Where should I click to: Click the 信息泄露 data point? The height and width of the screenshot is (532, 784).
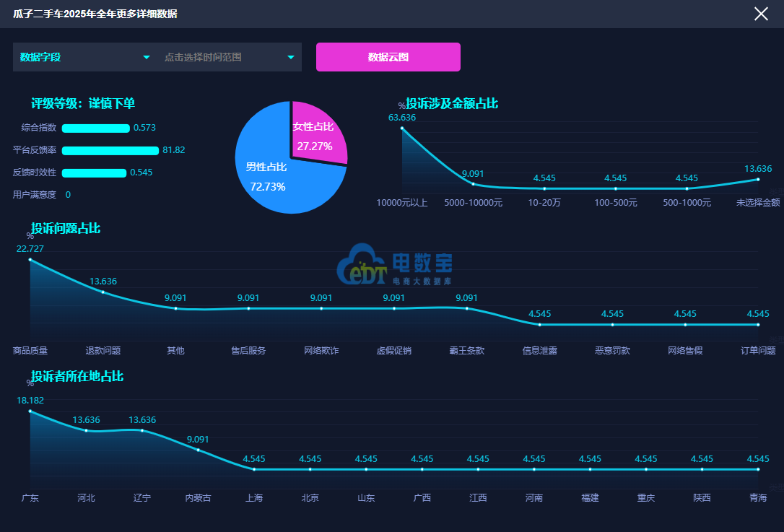point(540,324)
